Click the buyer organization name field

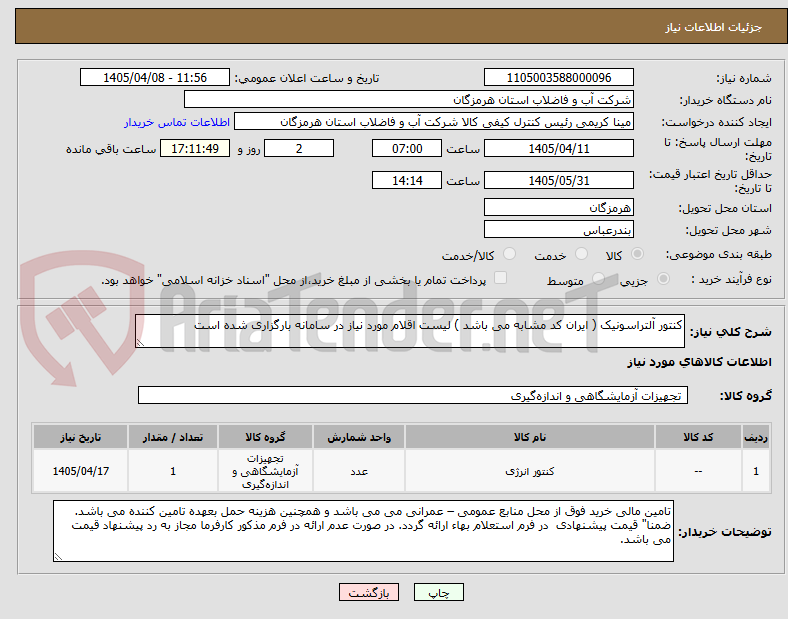409,99
